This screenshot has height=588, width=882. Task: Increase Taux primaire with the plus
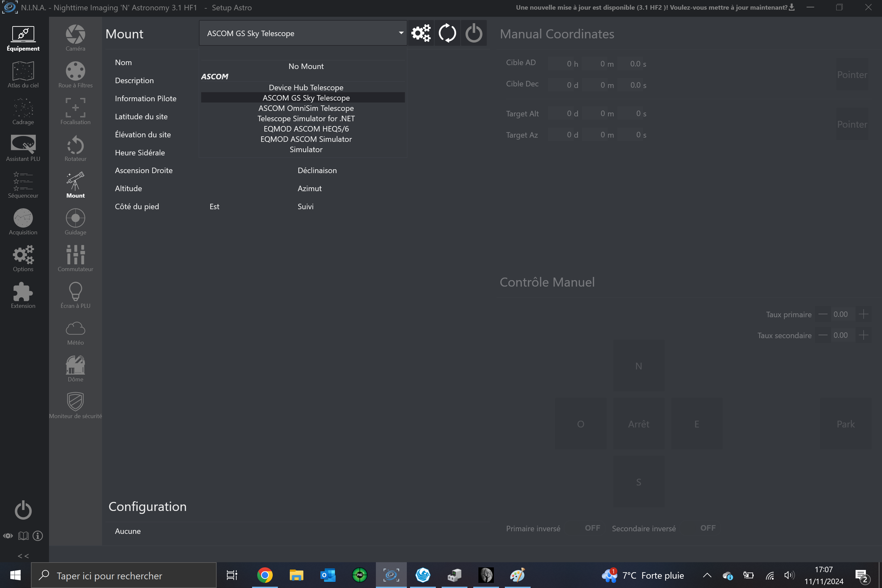(864, 314)
